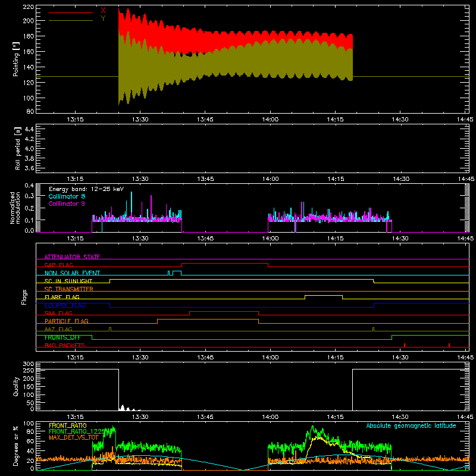Click the BAD_PACKETS spike just after 14:30
This screenshot has height=476, width=476.
405,345
